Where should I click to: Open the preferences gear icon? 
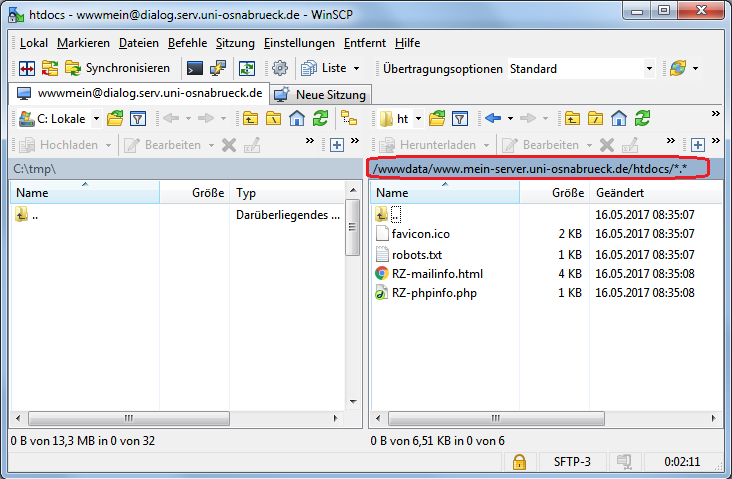pyautogui.click(x=280, y=68)
